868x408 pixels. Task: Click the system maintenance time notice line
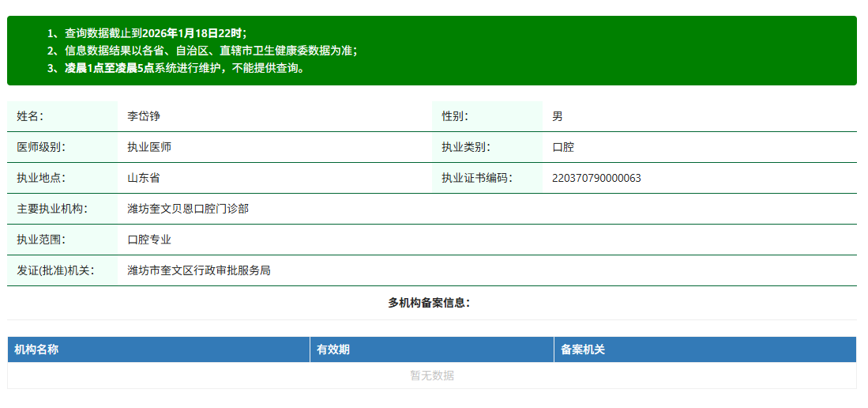click(176, 68)
